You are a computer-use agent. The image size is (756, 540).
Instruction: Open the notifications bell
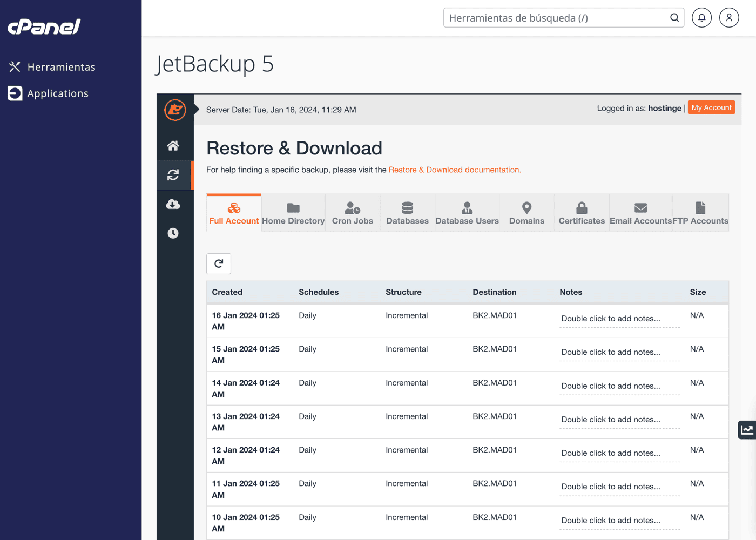click(x=701, y=17)
